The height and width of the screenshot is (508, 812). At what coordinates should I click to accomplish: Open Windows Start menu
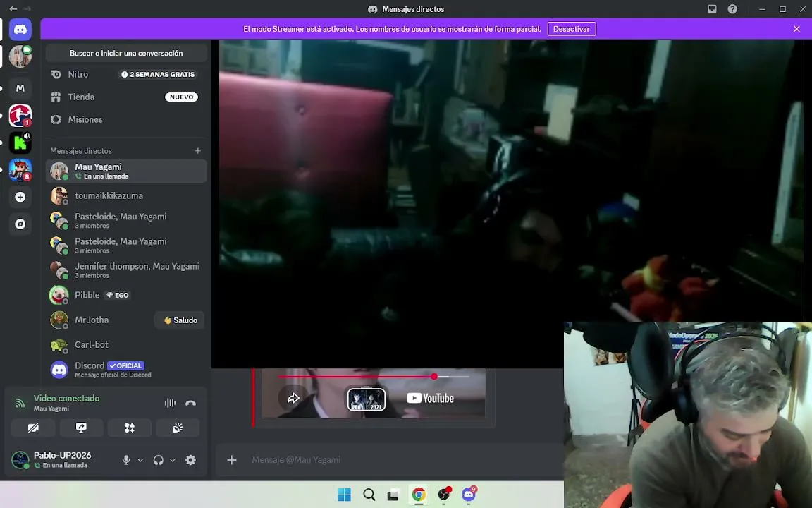pyautogui.click(x=344, y=495)
